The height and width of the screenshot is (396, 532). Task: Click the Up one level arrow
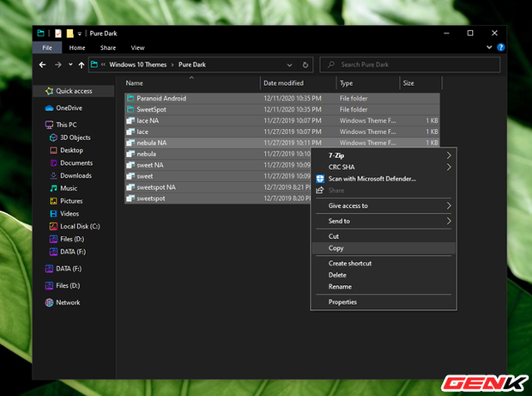point(82,64)
